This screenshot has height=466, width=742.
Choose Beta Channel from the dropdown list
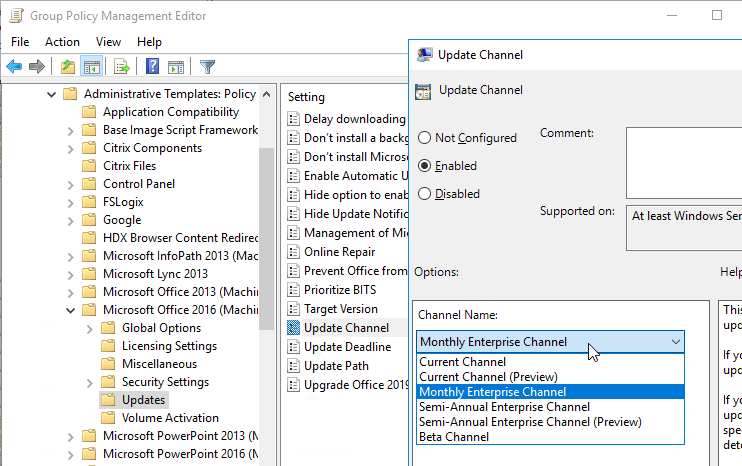pyautogui.click(x=550, y=437)
